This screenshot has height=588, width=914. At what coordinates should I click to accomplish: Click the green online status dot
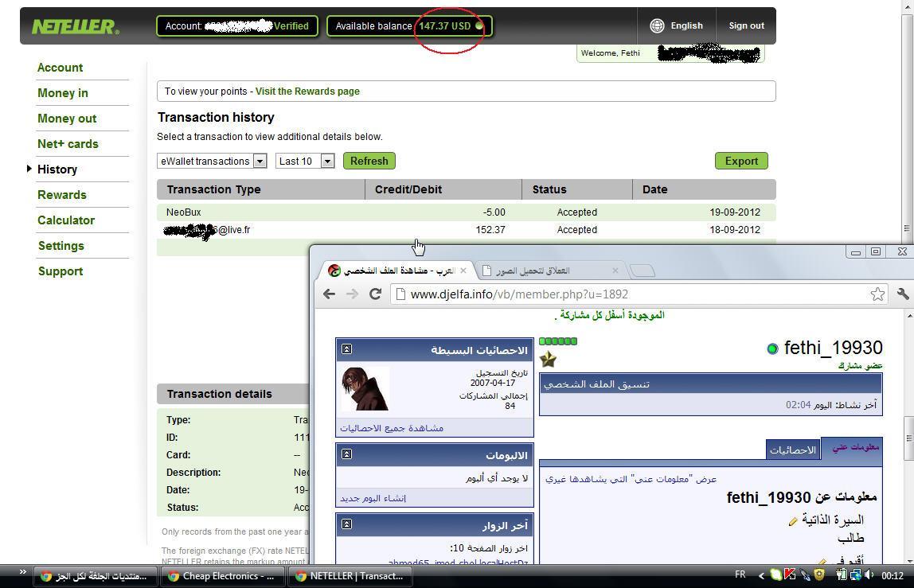tap(772, 349)
